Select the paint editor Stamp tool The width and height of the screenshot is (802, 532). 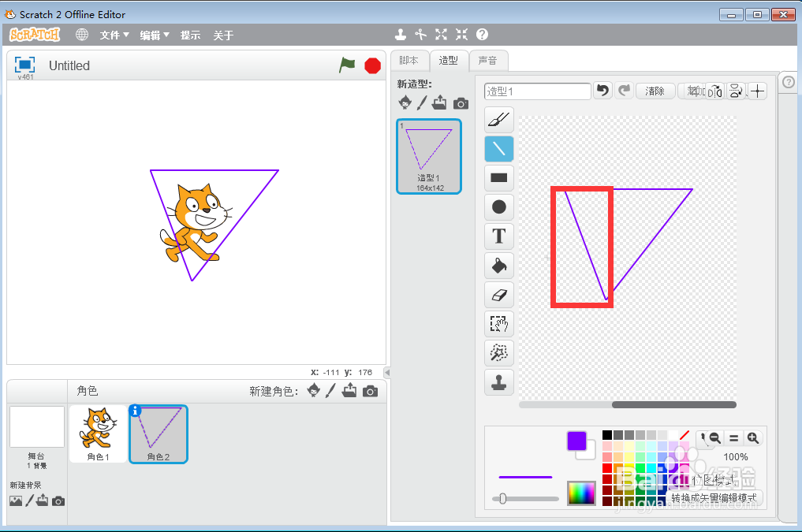click(498, 382)
